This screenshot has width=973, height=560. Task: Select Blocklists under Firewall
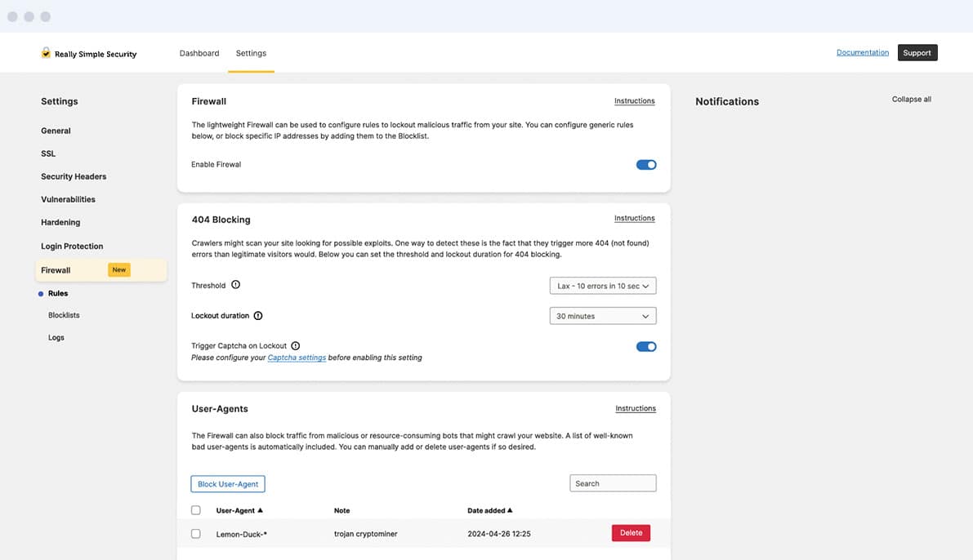coord(64,315)
